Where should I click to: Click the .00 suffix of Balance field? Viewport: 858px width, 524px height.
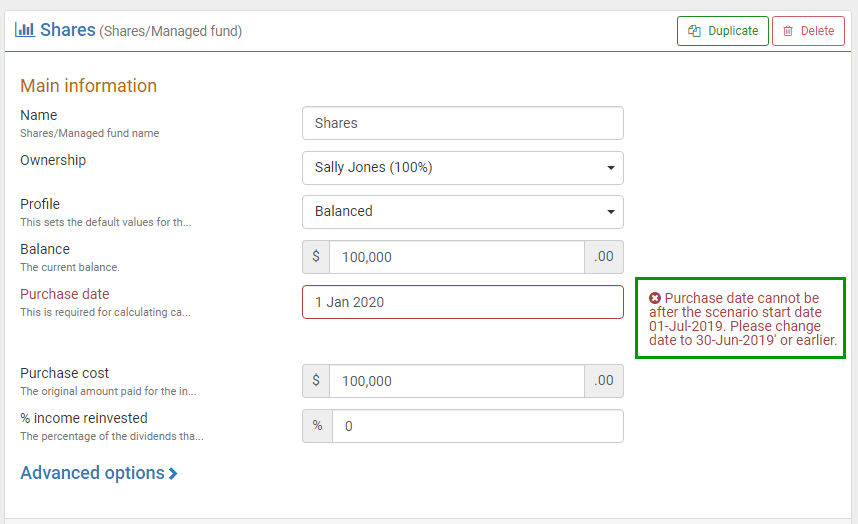[604, 257]
